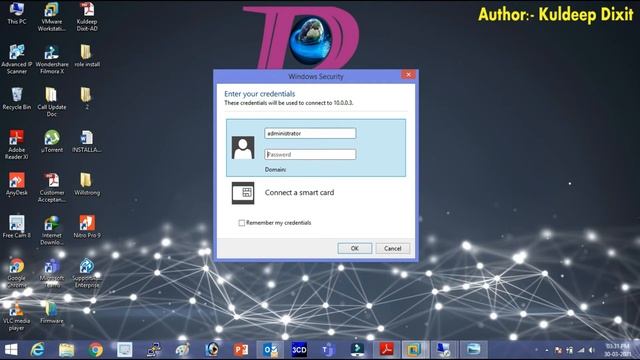Open Teams from the taskbar
640x360 pixels.
pyautogui.click(x=328, y=350)
